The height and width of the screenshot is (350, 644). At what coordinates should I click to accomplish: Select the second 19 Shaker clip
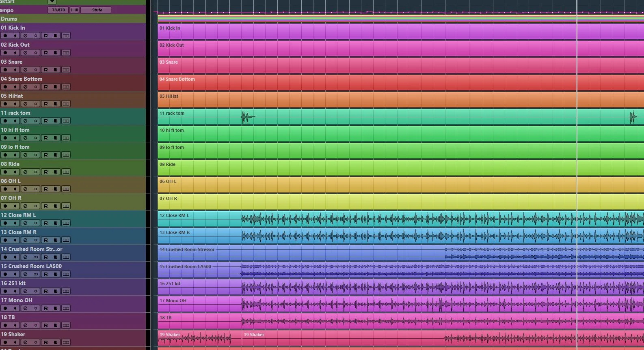(443, 339)
